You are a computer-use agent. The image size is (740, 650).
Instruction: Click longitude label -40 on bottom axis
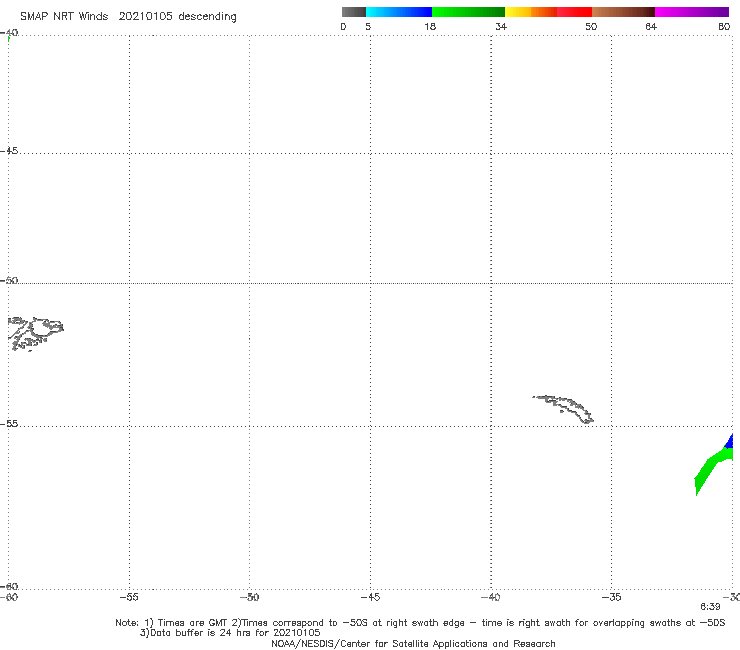(491, 597)
